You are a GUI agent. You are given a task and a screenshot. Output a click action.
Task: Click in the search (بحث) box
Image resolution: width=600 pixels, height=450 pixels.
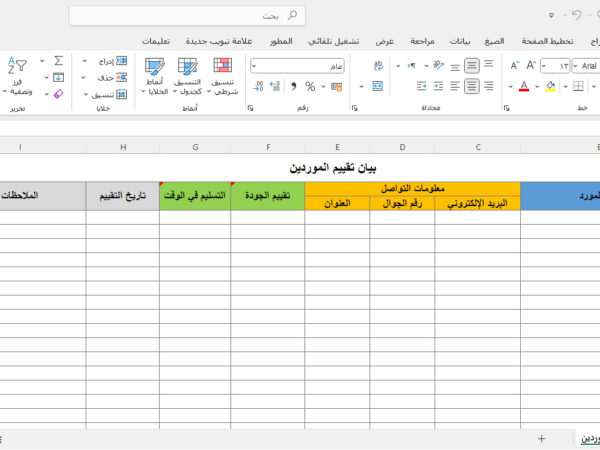(187, 16)
